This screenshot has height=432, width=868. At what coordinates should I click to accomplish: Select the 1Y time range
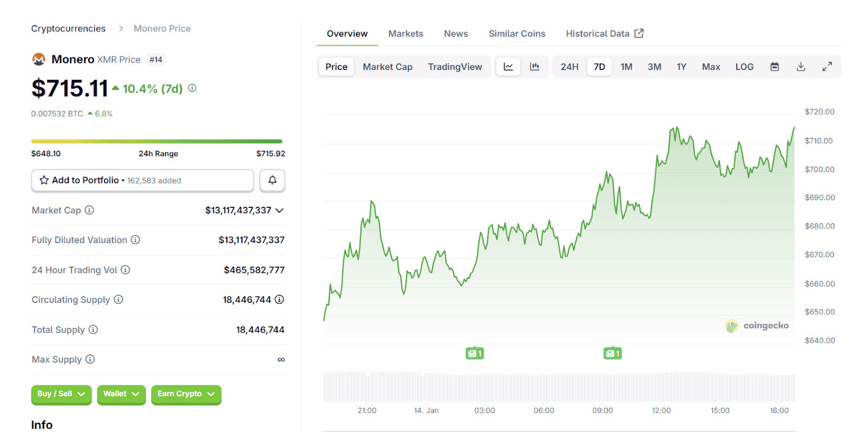click(x=681, y=67)
